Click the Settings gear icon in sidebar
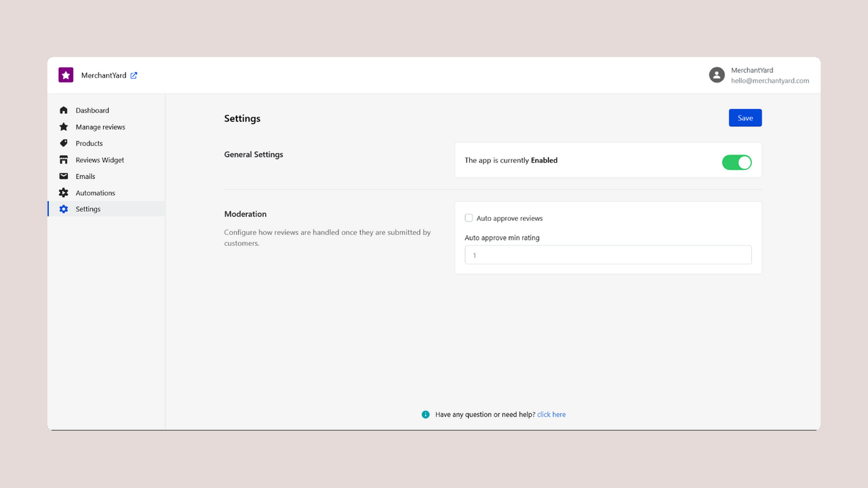The image size is (868, 488). tap(64, 209)
